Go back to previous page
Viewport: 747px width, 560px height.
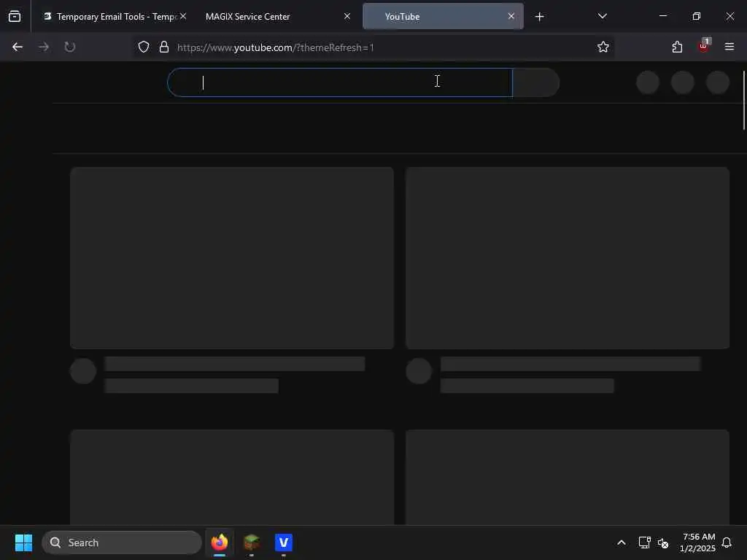(18, 47)
